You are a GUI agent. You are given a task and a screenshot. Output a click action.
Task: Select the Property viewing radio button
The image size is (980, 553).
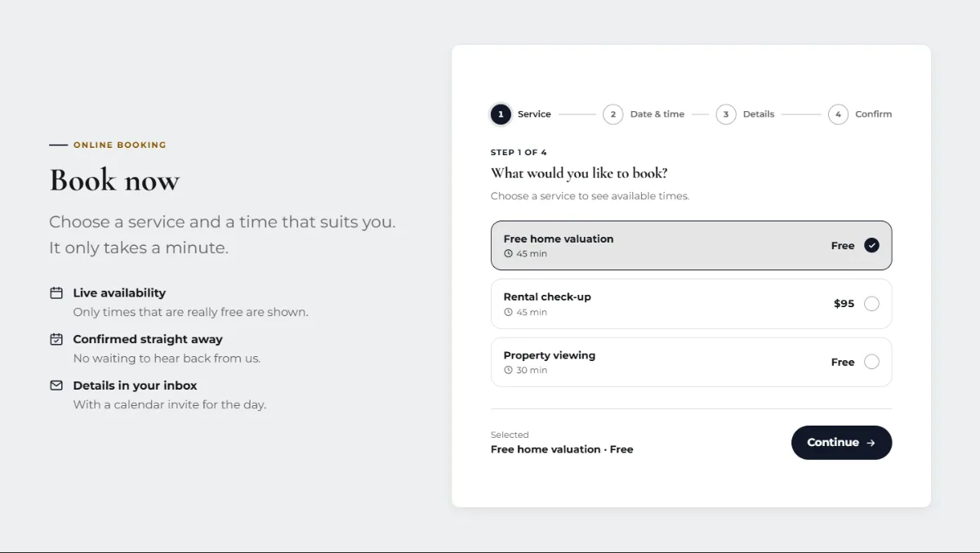coord(871,362)
